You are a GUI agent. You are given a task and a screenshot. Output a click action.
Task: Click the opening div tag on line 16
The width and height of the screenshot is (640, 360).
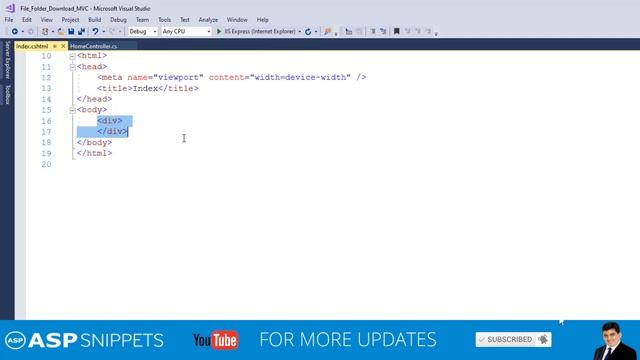point(110,121)
